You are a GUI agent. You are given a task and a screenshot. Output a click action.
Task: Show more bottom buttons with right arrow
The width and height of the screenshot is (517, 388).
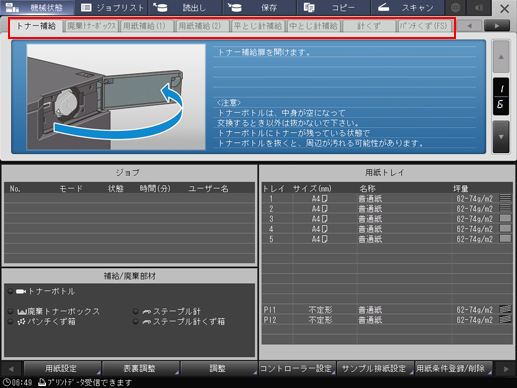pos(506,369)
